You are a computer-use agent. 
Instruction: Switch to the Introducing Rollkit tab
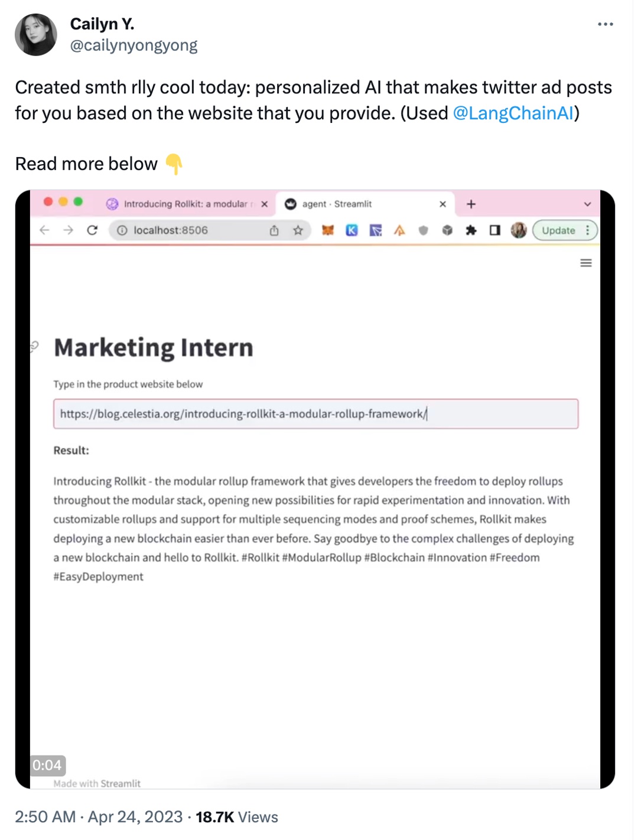(180, 204)
